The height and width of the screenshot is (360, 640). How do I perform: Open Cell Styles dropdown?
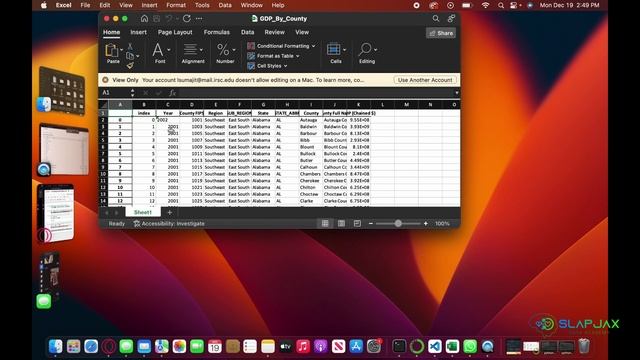[x=267, y=66]
